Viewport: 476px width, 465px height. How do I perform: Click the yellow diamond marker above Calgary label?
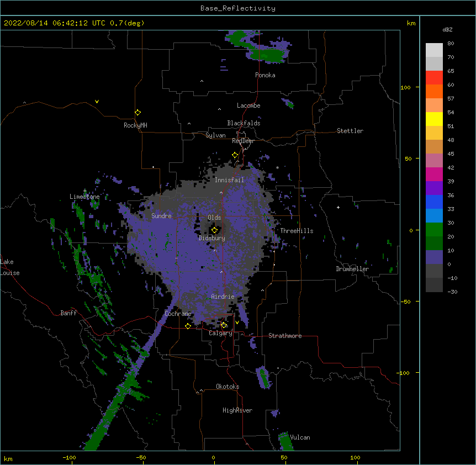pos(224,325)
